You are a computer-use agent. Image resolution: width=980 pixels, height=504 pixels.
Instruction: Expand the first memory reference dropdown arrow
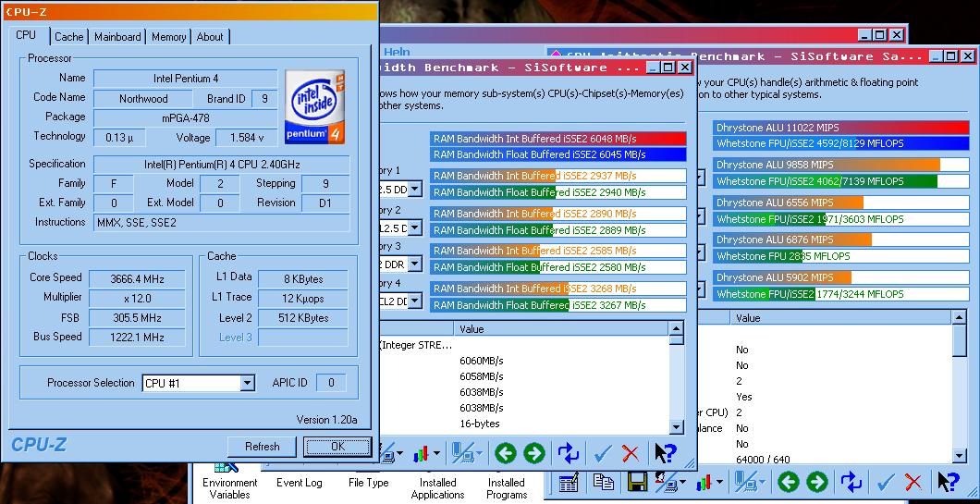(414, 190)
